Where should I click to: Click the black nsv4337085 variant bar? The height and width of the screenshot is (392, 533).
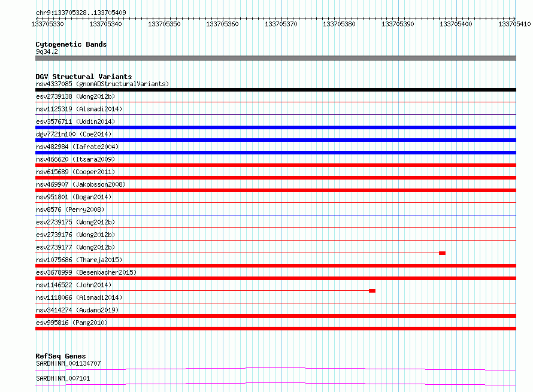pyautogui.click(x=275, y=90)
